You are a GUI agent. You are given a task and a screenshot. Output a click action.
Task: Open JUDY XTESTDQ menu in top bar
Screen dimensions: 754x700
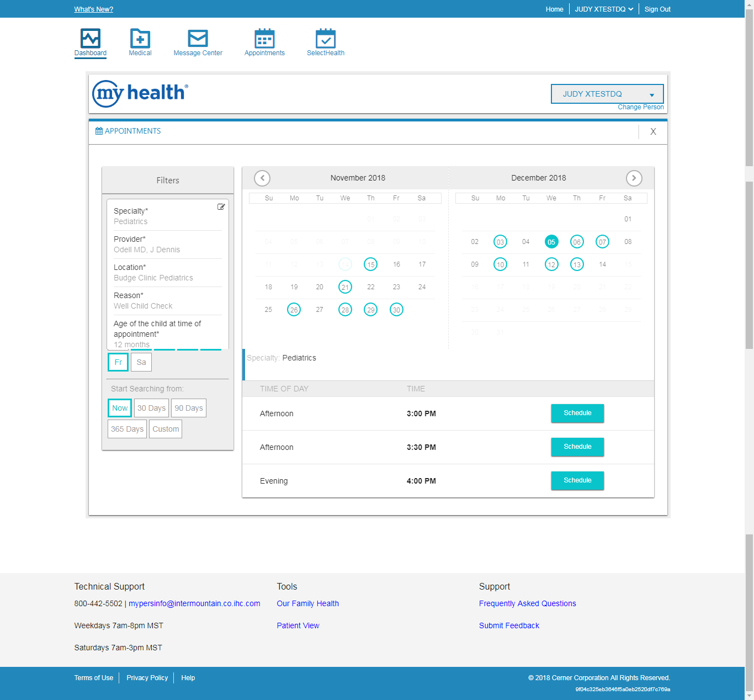(604, 9)
